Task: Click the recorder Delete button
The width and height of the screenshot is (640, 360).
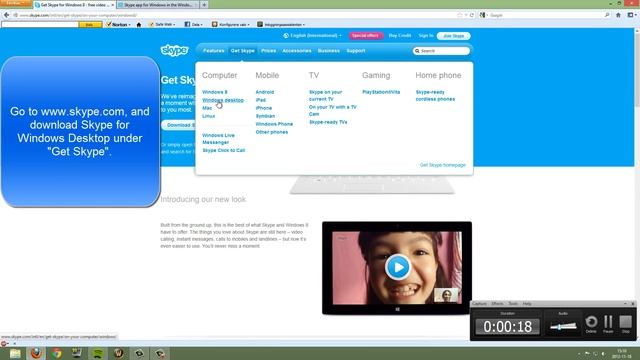Action: [x=591, y=324]
